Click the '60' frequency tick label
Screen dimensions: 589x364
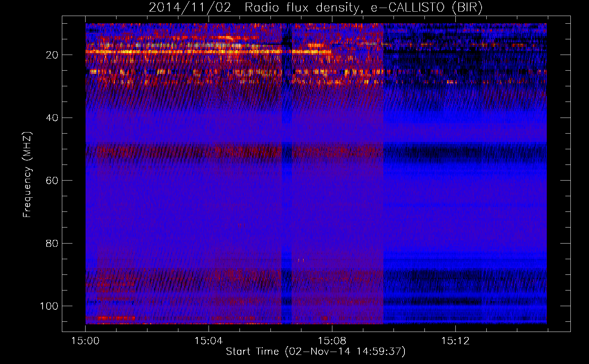click(52, 181)
